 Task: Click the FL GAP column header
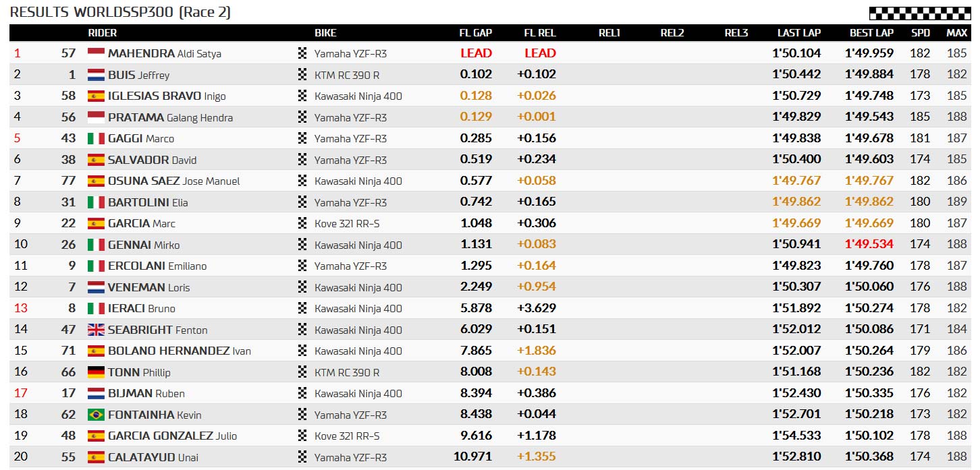(476, 33)
